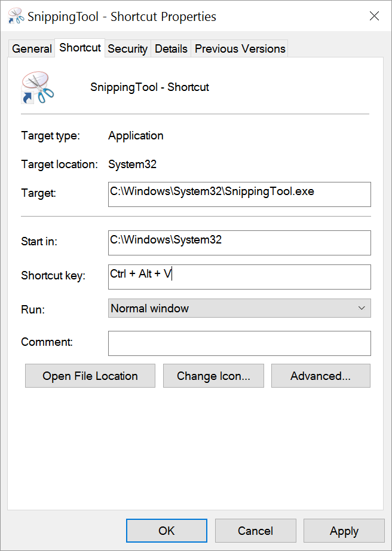Image resolution: width=392 pixels, height=551 pixels.
Task: Cancel the shortcut property changes
Action: point(256,531)
